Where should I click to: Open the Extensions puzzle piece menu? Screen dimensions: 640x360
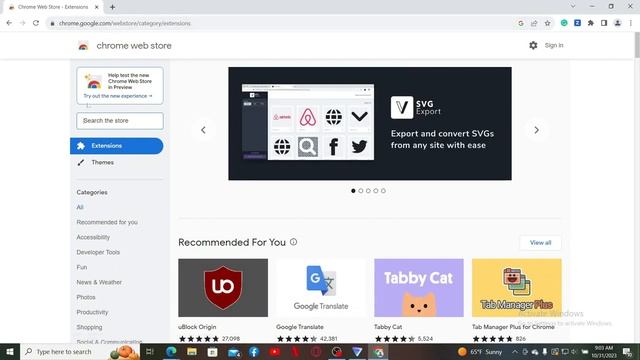(591, 23)
